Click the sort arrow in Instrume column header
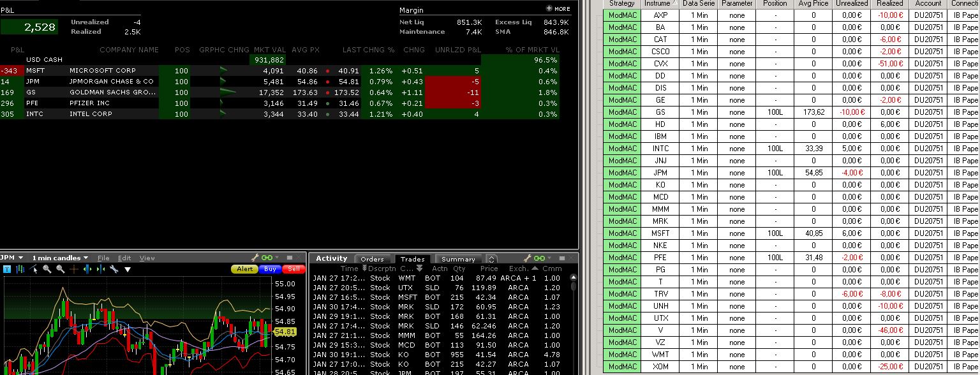980x375 pixels. click(x=674, y=3)
